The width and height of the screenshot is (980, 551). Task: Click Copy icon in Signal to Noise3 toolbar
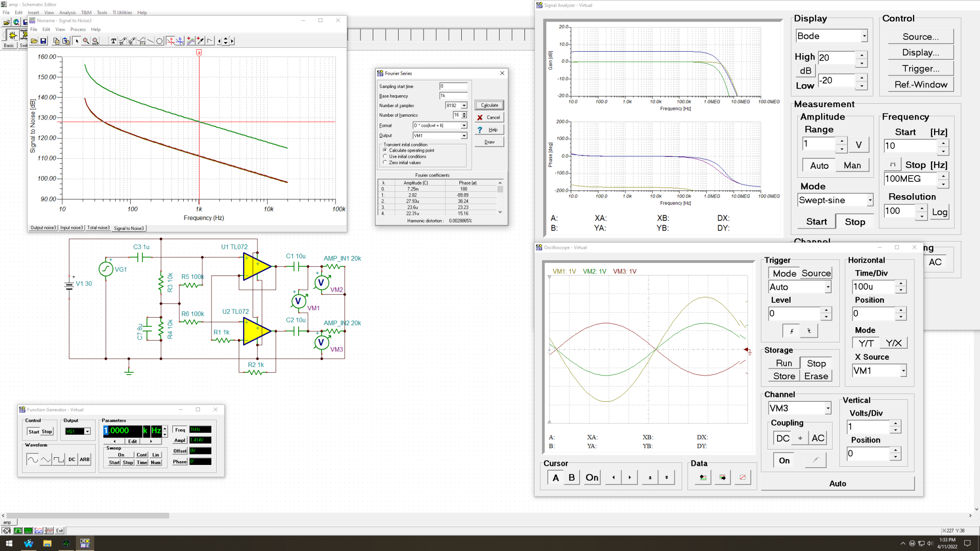pyautogui.click(x=56, y=41)
